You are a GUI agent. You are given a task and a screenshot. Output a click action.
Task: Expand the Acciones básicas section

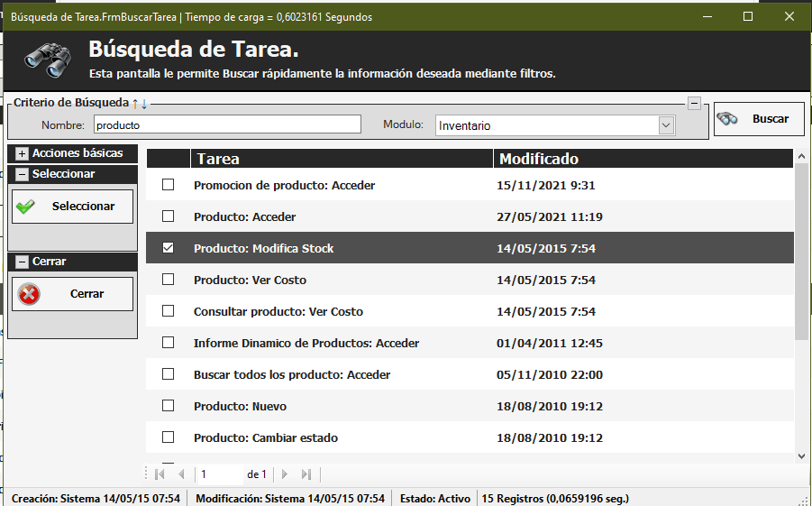22,153
